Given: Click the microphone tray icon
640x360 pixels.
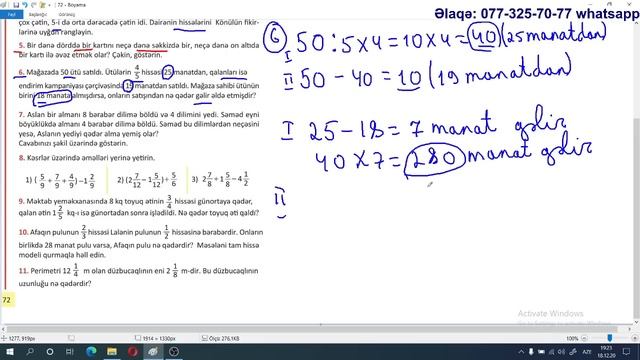Looking at the screenshot, I should (531, 351).
